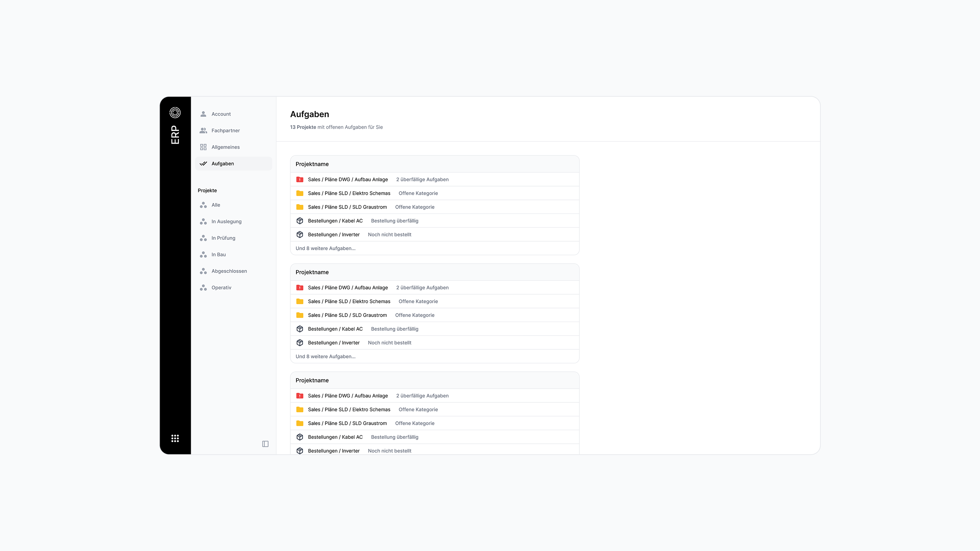980x551 pixels.
Task: Go to In Bau projects
Action: (x=218, y=255)
